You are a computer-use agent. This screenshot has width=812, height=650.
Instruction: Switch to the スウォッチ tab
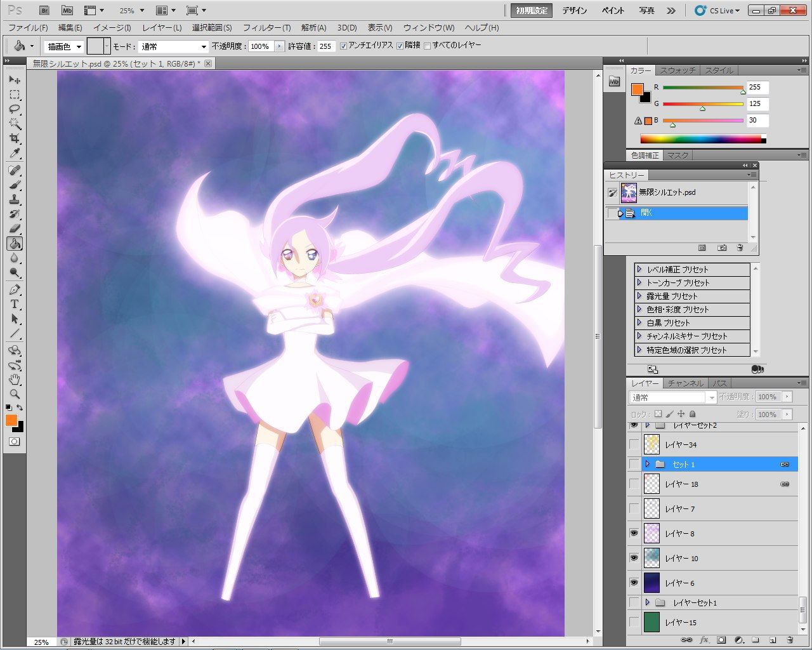point(678,70)
